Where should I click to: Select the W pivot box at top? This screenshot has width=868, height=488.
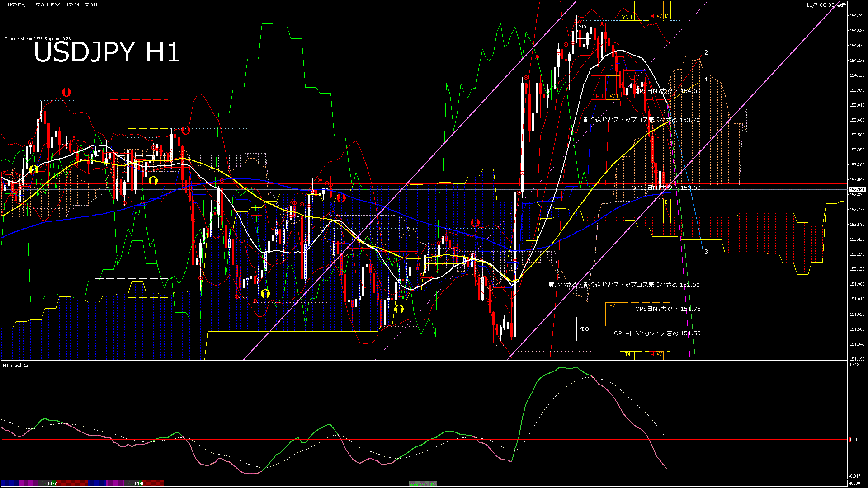[x=659, y=16]
